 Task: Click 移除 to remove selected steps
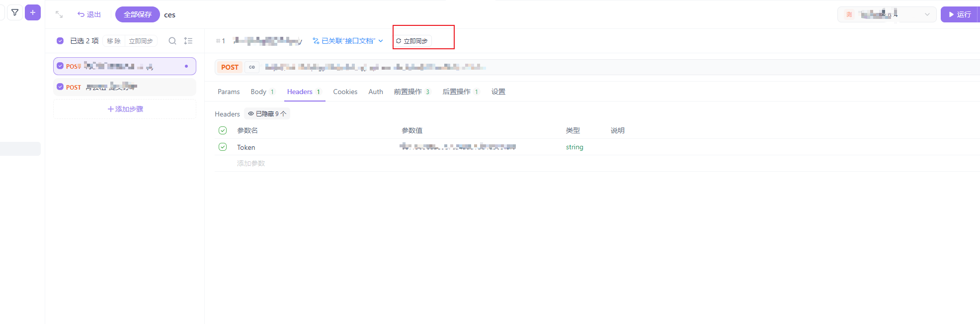(114, 41)
